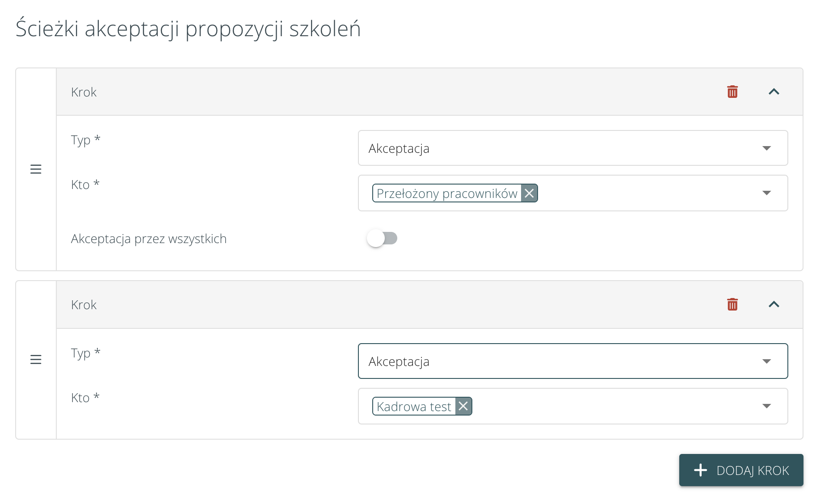Grab the drag handle of the first step

[36, 169]
